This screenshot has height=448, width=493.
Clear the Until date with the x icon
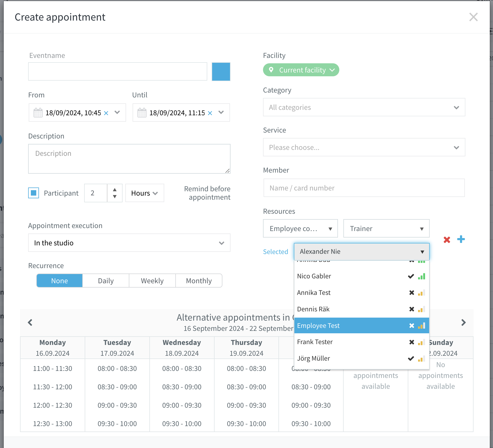coord(210,113)
